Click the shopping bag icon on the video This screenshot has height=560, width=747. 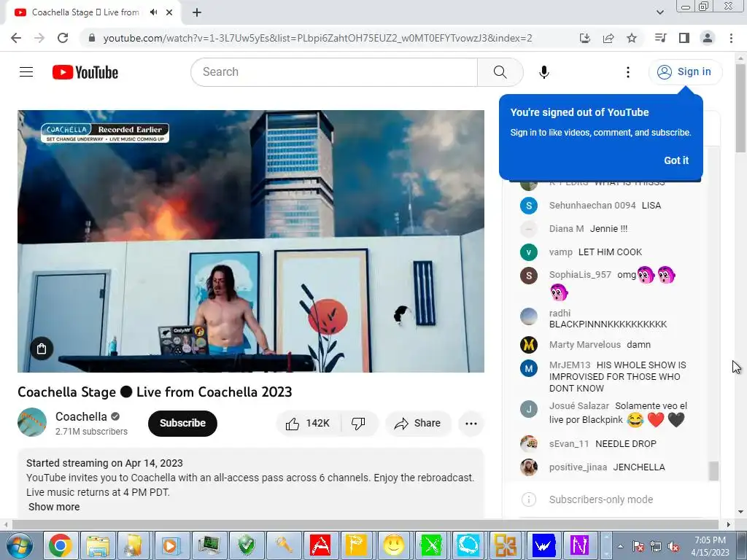tap(42, 349)
